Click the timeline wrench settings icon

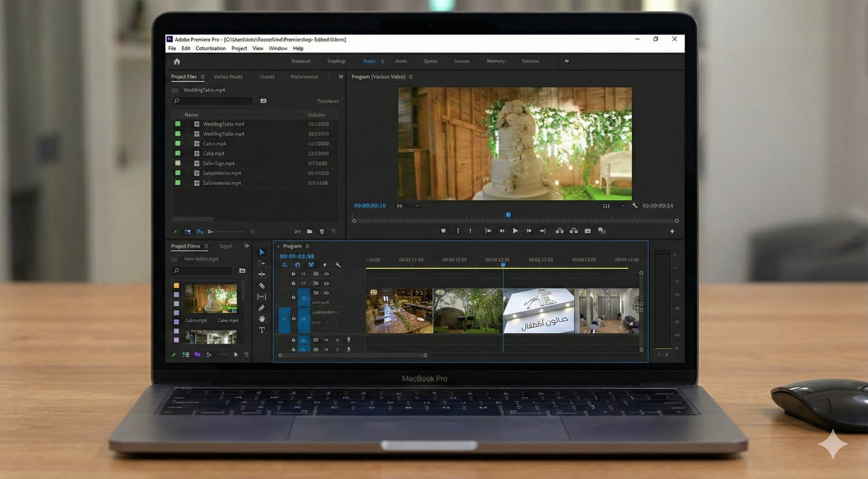point(338,265)
